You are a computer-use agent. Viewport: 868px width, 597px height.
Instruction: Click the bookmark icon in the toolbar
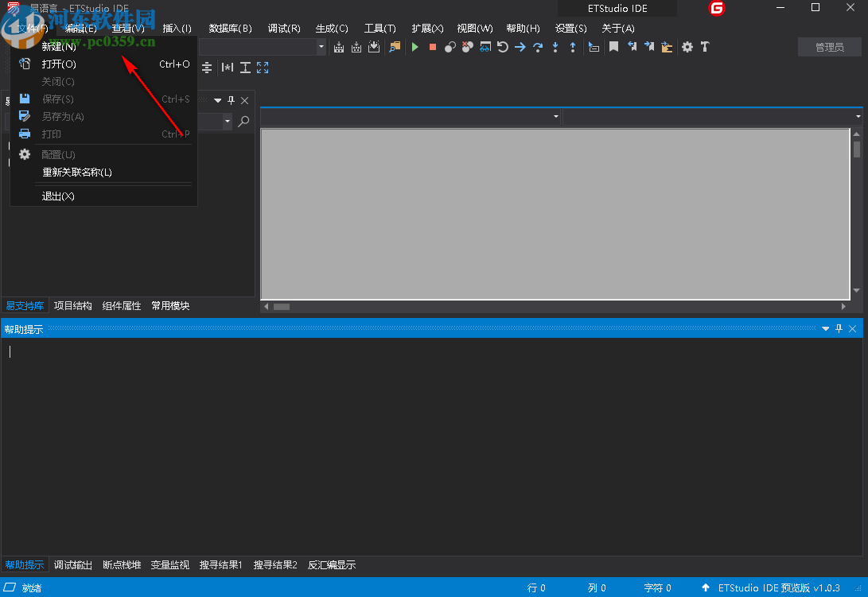613,47
